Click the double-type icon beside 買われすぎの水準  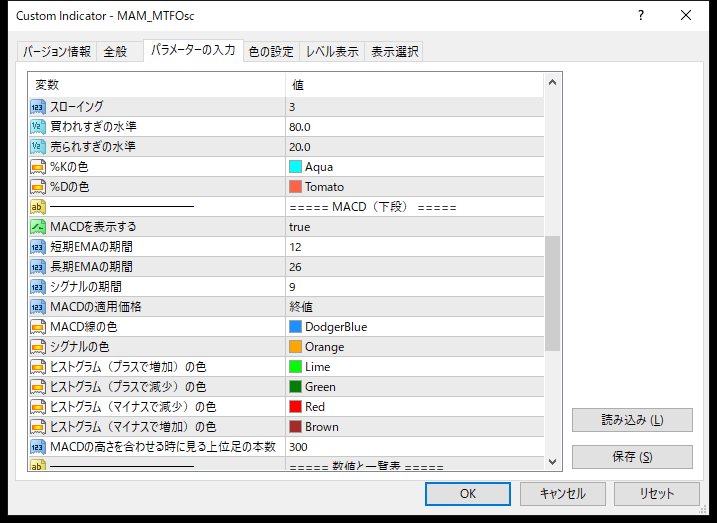(38, 127)
